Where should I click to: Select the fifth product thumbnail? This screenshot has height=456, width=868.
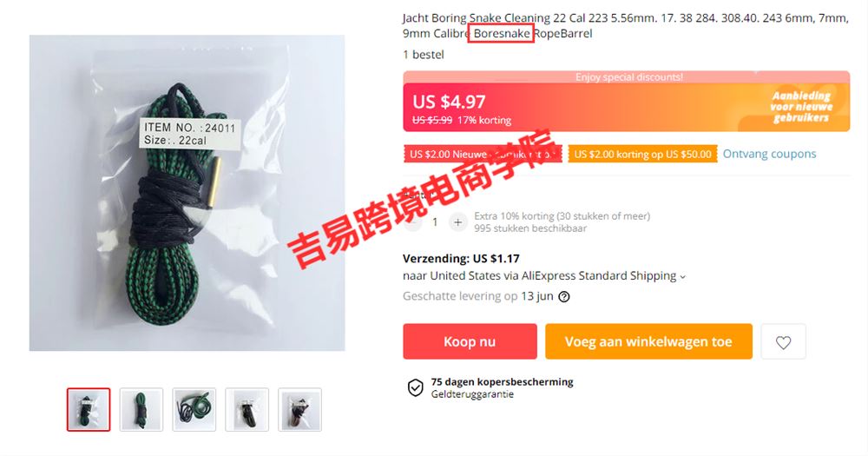point(299,409)
